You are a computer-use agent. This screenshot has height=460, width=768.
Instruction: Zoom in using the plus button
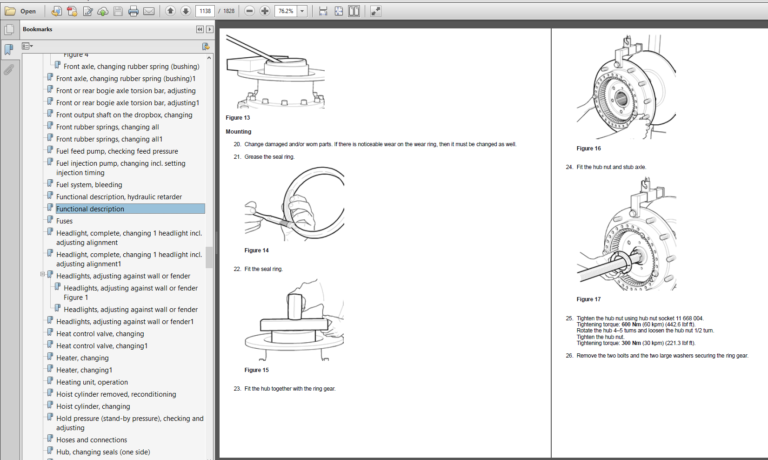(264, 11)
